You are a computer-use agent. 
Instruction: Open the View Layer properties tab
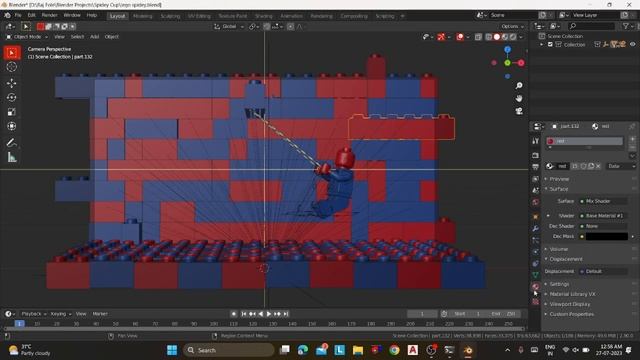(x=535, y=179)
